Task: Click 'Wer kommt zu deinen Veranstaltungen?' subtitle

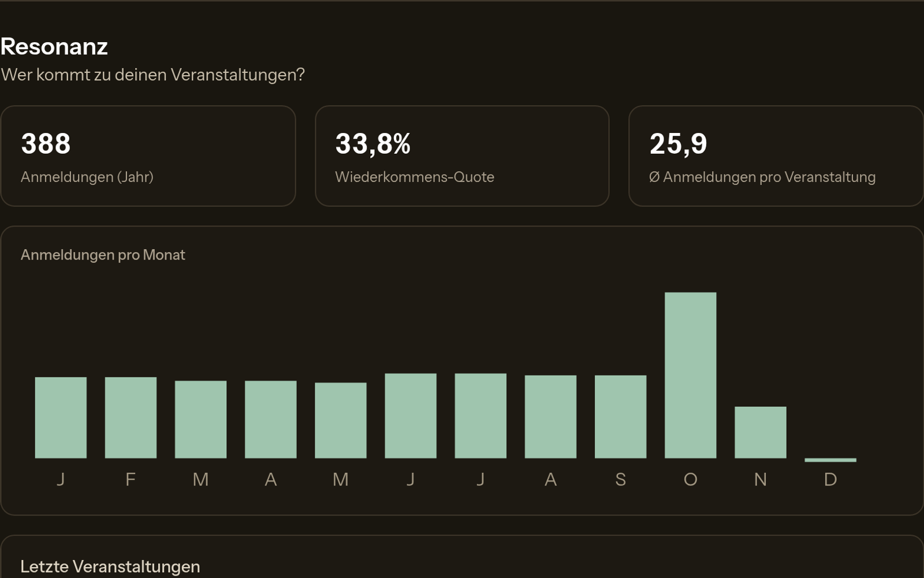Action: (152, 75)
